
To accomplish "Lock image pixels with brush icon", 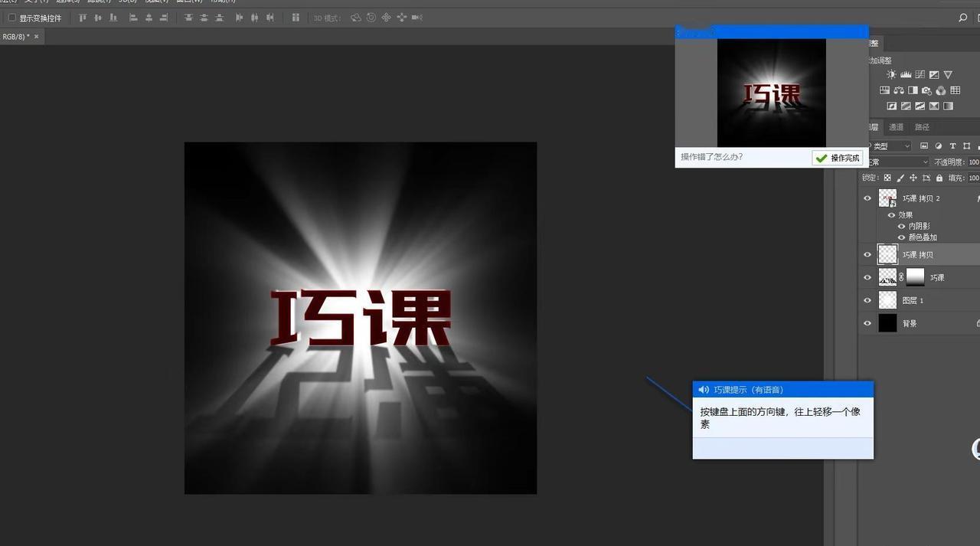I will 900,178.
